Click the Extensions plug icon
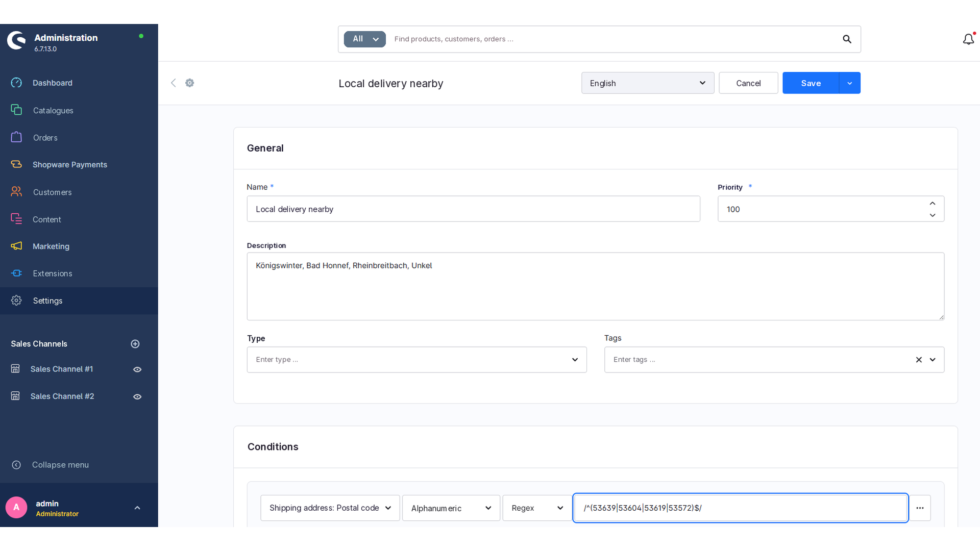980x551 pixels. [16, 273]
